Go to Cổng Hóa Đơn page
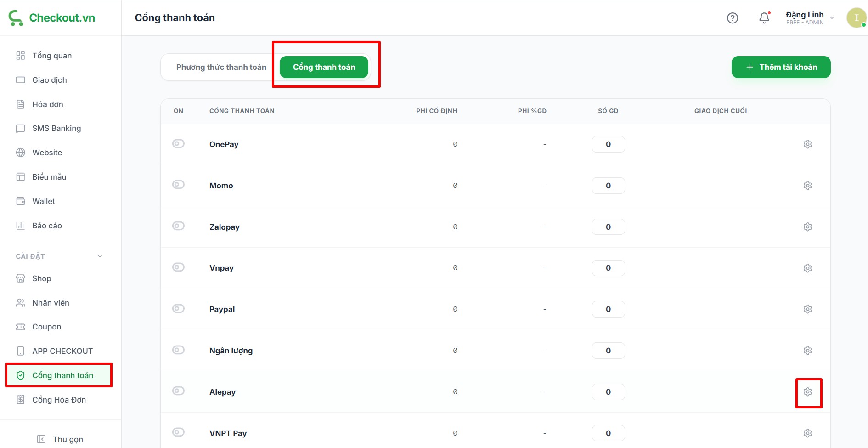 [x=59, y=400]
